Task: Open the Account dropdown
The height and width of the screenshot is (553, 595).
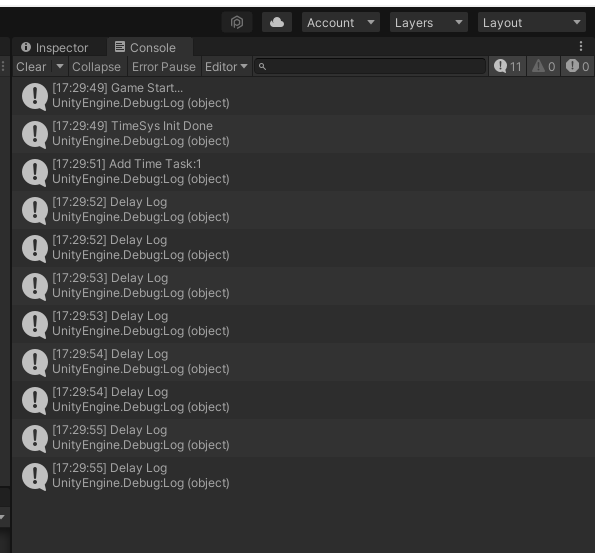Action: pos(341,22)
